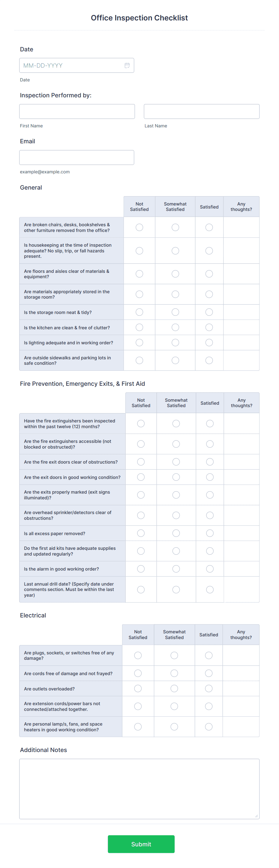Click the Last Name field
Image resolution: width=279 pixels, height=868 pixels.
[x=202, y=111]
